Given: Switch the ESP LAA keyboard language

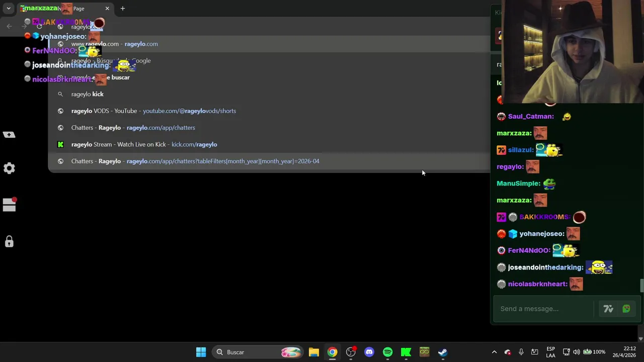Looking at the screenshot, I should point(551,352).
